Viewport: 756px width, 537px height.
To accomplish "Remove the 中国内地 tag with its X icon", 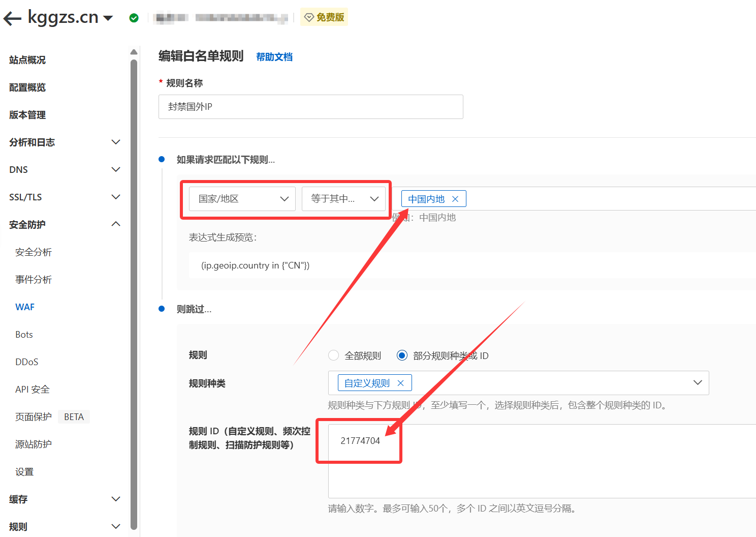I will [x=456, y=198].
